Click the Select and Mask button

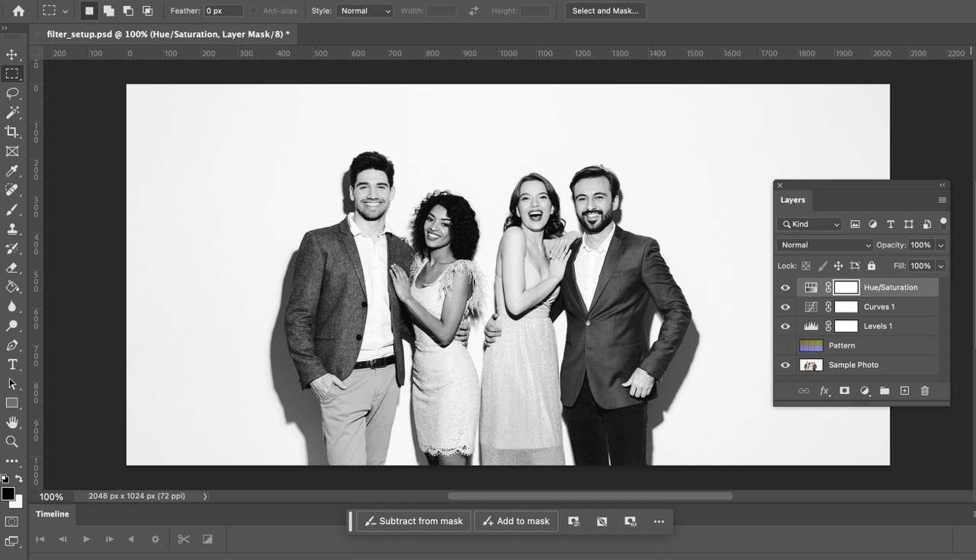tap(605, 11)
